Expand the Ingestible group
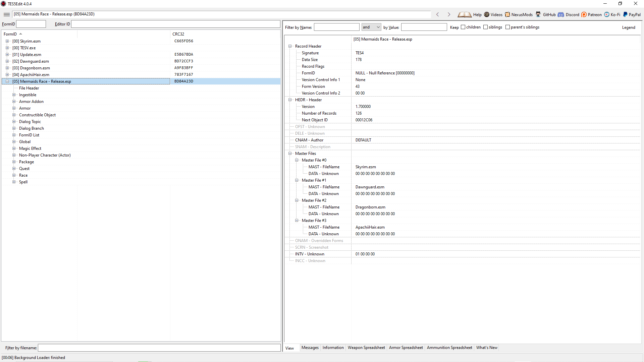 (x=14, y=95)
